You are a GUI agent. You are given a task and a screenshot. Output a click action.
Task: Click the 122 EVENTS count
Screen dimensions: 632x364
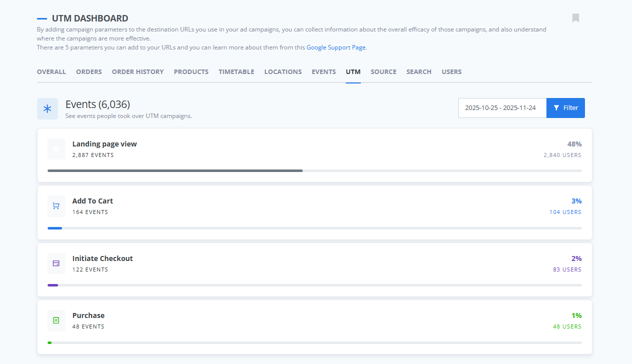click(90, 269)
